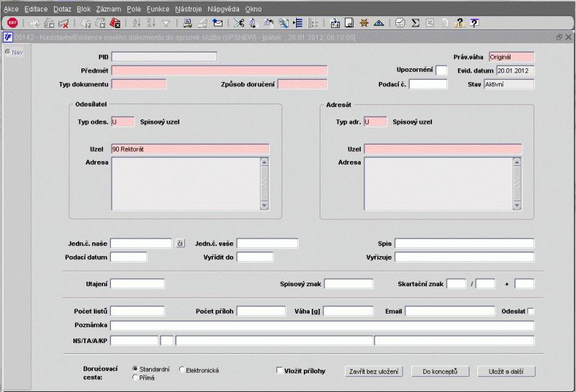Click the scissors cut icon
The height and width of the screenshot is (392, 576).
click(239, 23)
